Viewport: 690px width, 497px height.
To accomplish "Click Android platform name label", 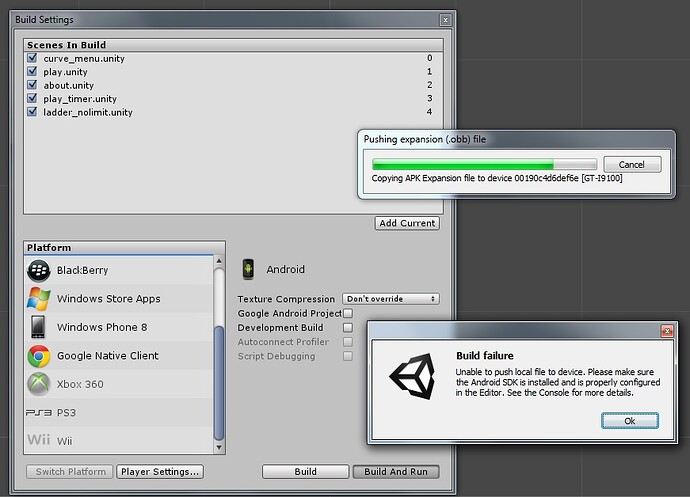I will pyautogui.click(x=285, y=269).
